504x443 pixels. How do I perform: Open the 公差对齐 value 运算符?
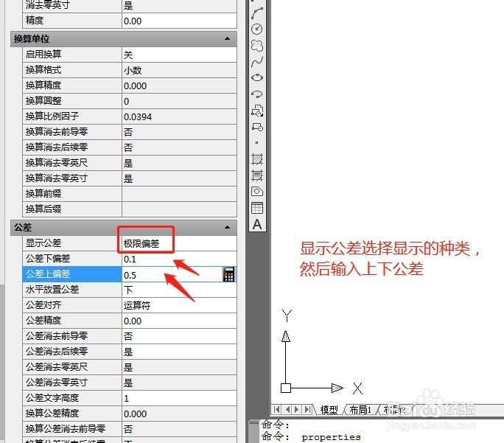(179, 305)
